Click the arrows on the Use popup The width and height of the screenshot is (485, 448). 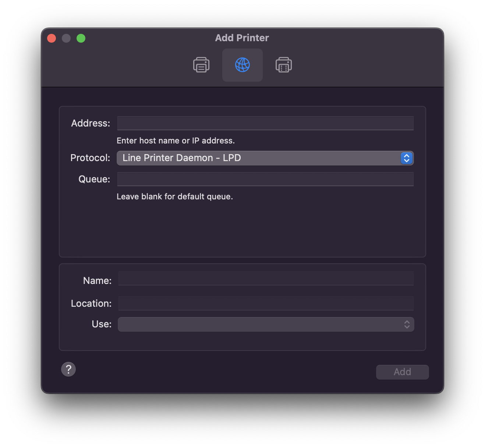407,324
